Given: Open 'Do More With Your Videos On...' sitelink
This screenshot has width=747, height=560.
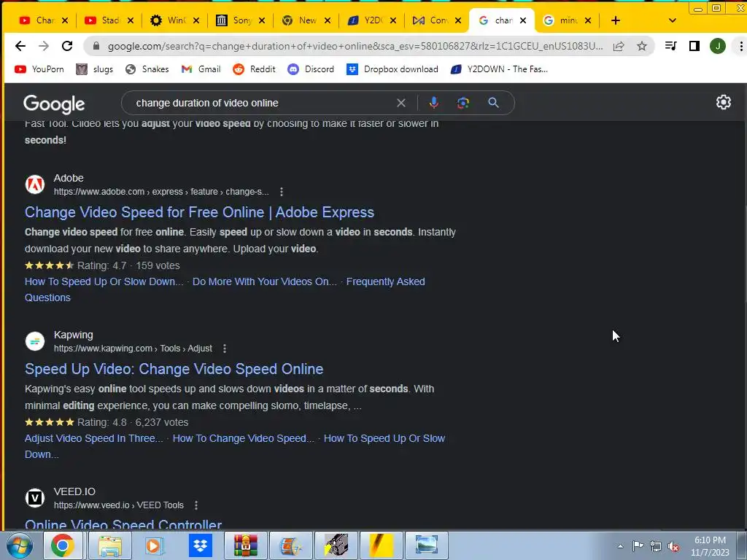Looking at the screenshot, I should (x=264, y=281).
